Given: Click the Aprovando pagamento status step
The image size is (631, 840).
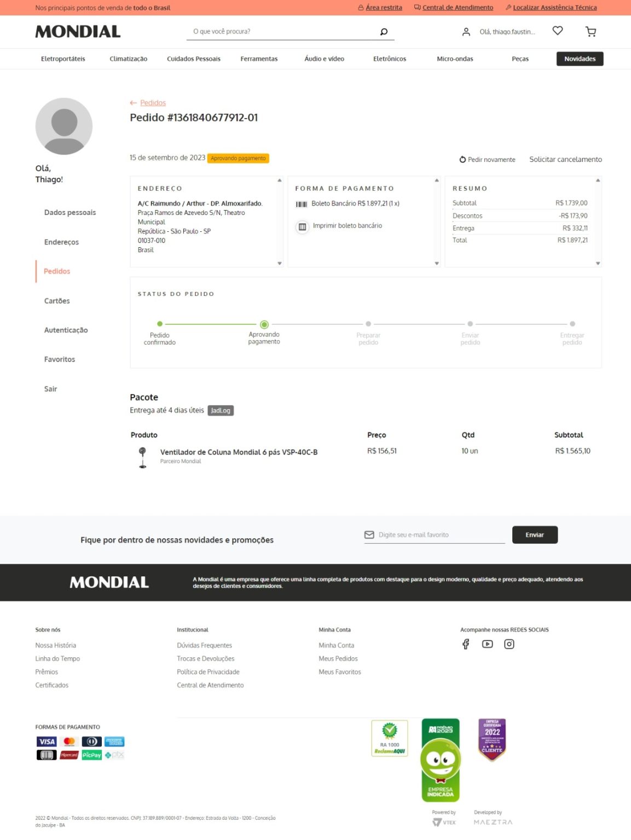Looking at the screenshot, I should click(x=264, y=325).
